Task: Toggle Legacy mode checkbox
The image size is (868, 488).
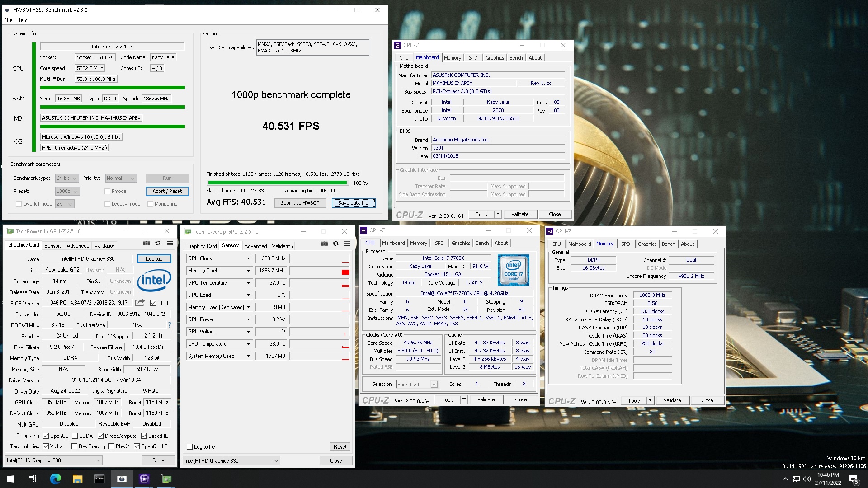Action: (107, 204)
